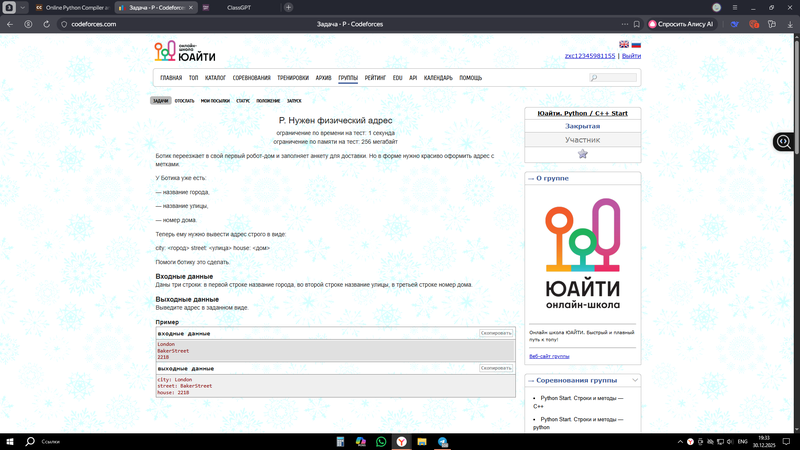Open the ТРЕНИРОВКИ menu item
The width and height of the screenshot is (800, 450).
pos(293,78)
